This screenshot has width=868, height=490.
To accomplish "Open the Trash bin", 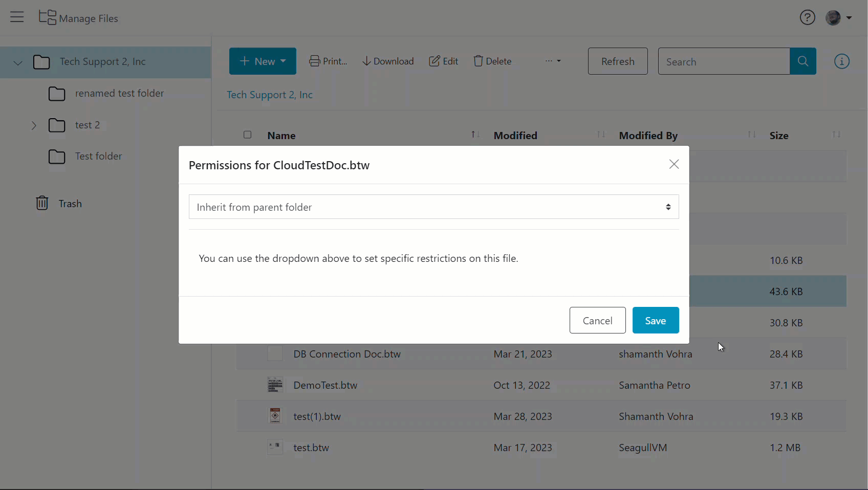I will point(59,204).
